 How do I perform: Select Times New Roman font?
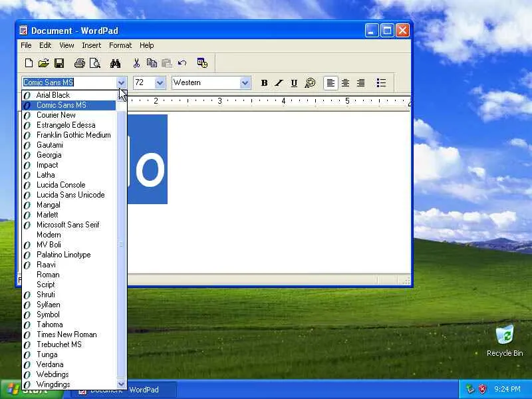[69, 334]
